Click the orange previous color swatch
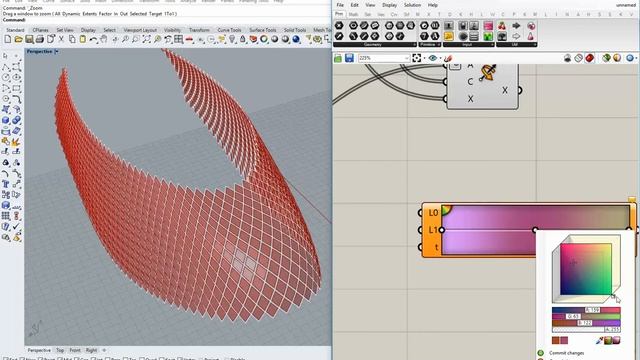This screenshot has height=360, width=640. pyautogui.click(x=556, y=340)
